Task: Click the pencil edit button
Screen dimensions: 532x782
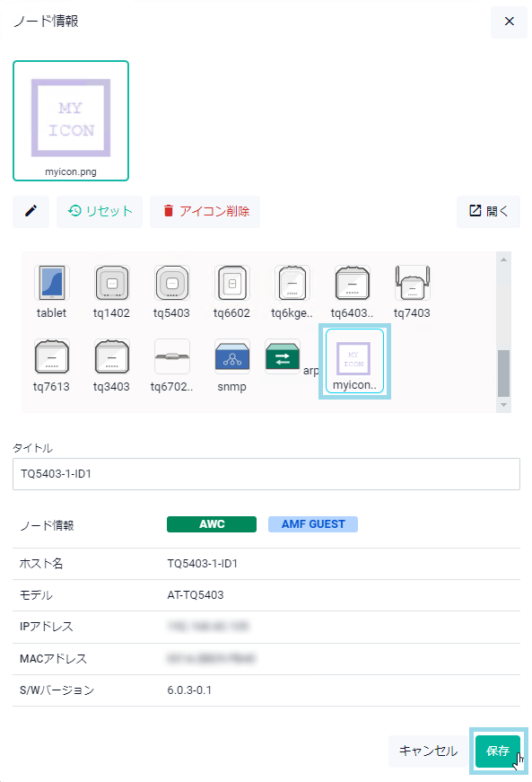Action: click(31, 212)
